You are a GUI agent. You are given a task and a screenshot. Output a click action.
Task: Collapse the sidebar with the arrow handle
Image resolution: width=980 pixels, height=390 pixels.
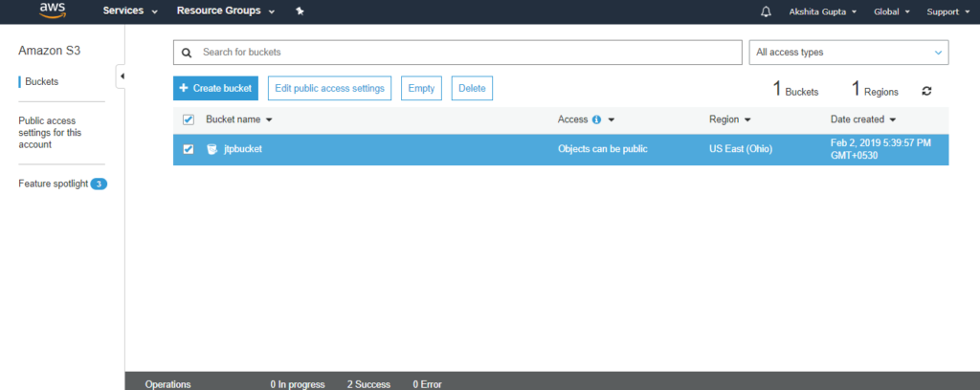pyautogui.click(x=122, y=76)
